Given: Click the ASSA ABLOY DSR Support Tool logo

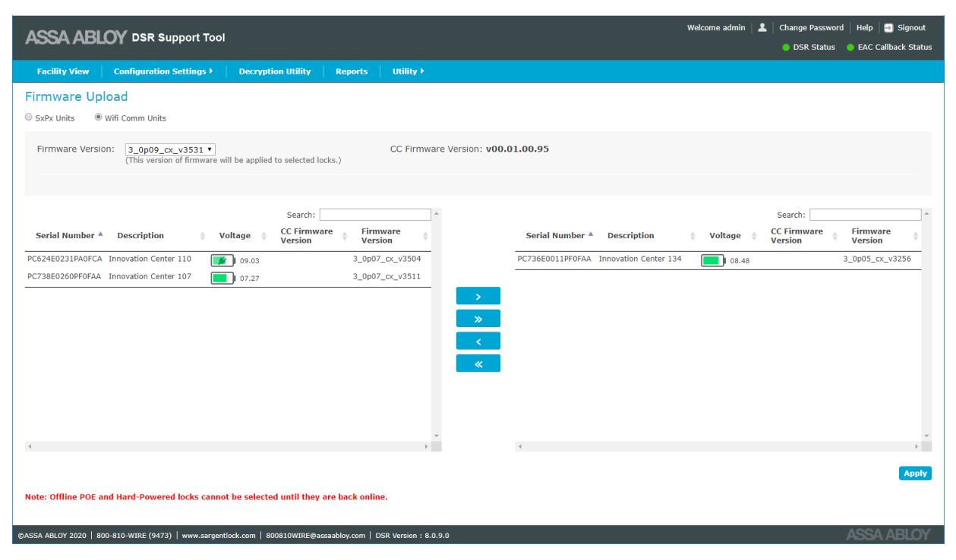Looking at the screenshot, I should tap(125, 37).
